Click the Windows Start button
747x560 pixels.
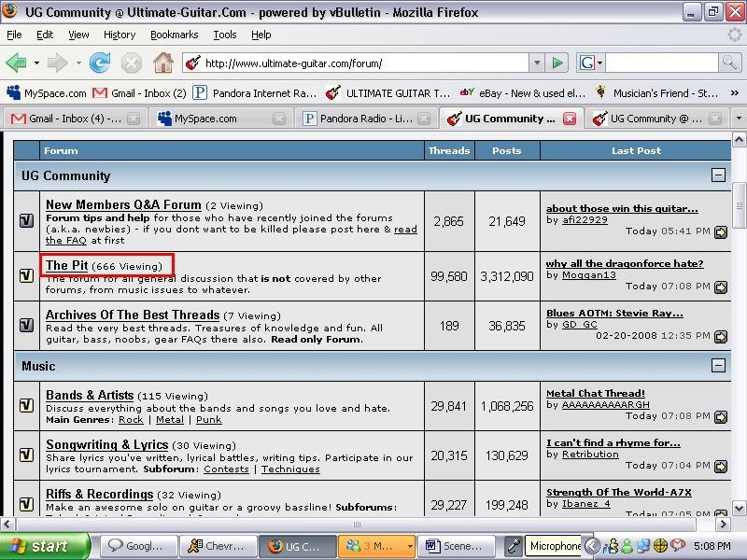[x=44, y=546]
